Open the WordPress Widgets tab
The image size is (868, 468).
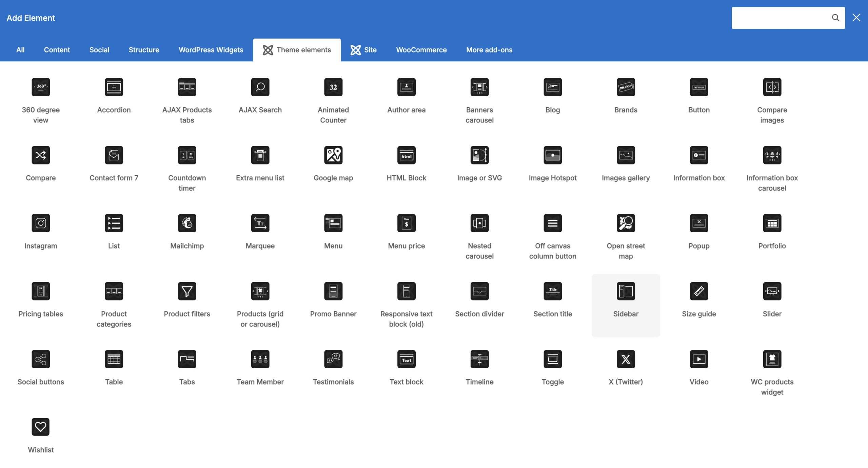tap(211, 50)
